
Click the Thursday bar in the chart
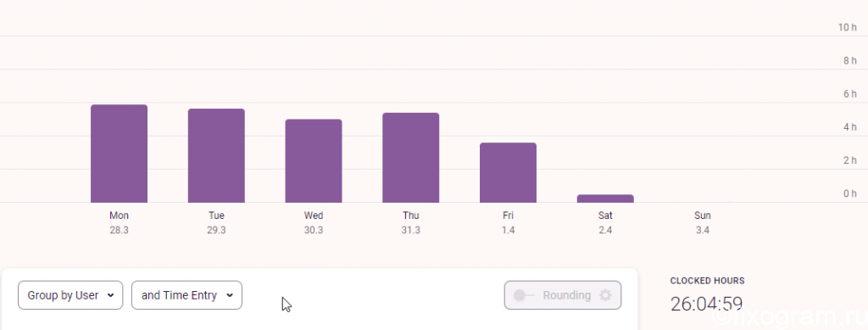(411, 158)
